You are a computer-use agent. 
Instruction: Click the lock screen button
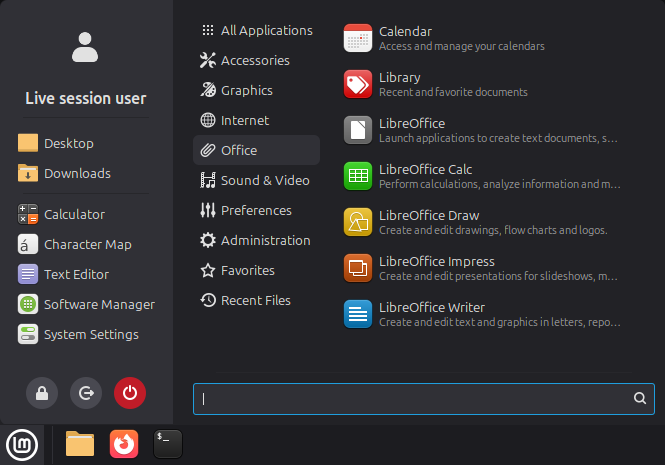click(42, 393)
